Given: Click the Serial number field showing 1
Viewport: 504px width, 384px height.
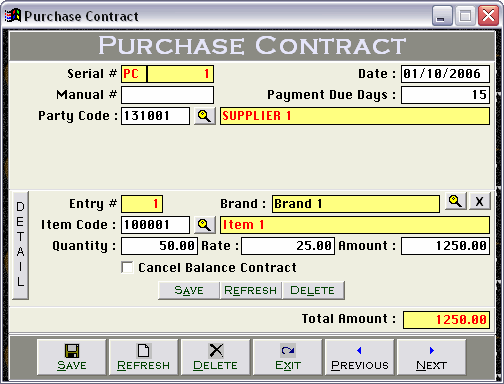Looking at the screenshot, I should (180, 74).
